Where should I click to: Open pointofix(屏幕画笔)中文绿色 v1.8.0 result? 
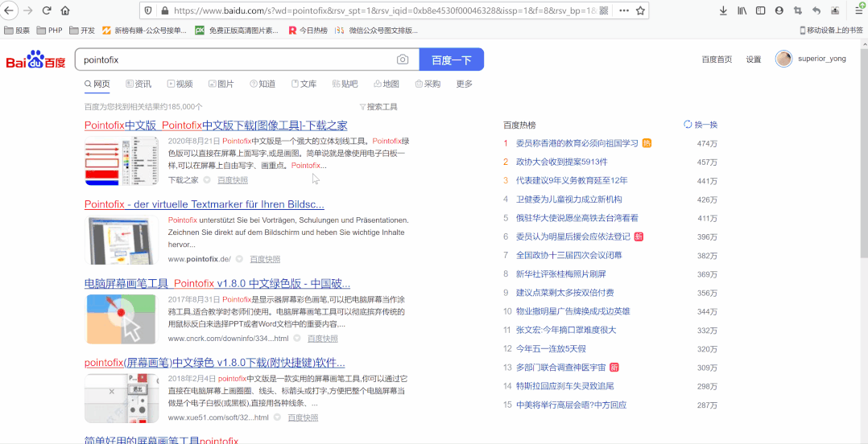pos(215,364)
